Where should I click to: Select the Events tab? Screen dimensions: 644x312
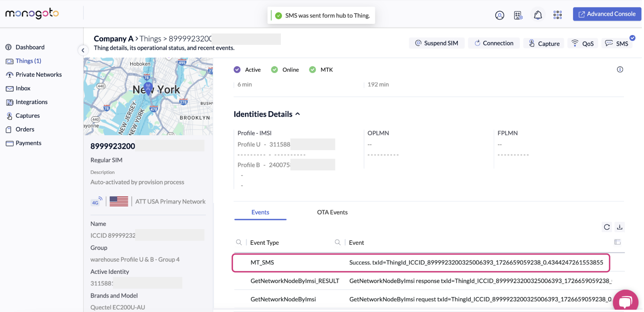(x=260, y=212)
